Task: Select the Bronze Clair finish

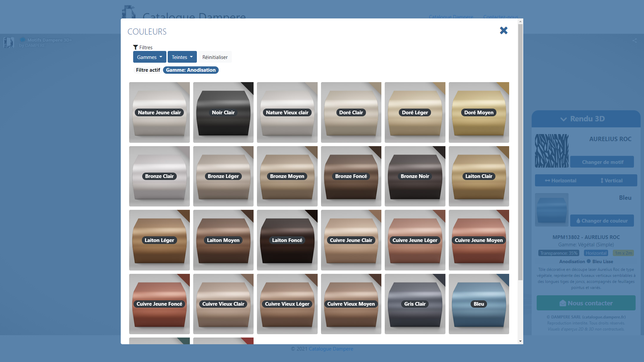Action: click(159, 176)
